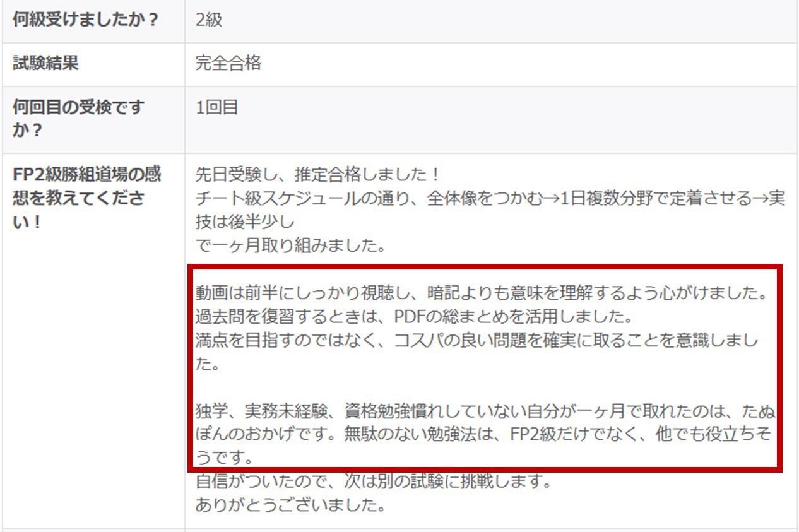Click the 何回目の受検ですか？ label
799x532 pixels.
(79, 119)
